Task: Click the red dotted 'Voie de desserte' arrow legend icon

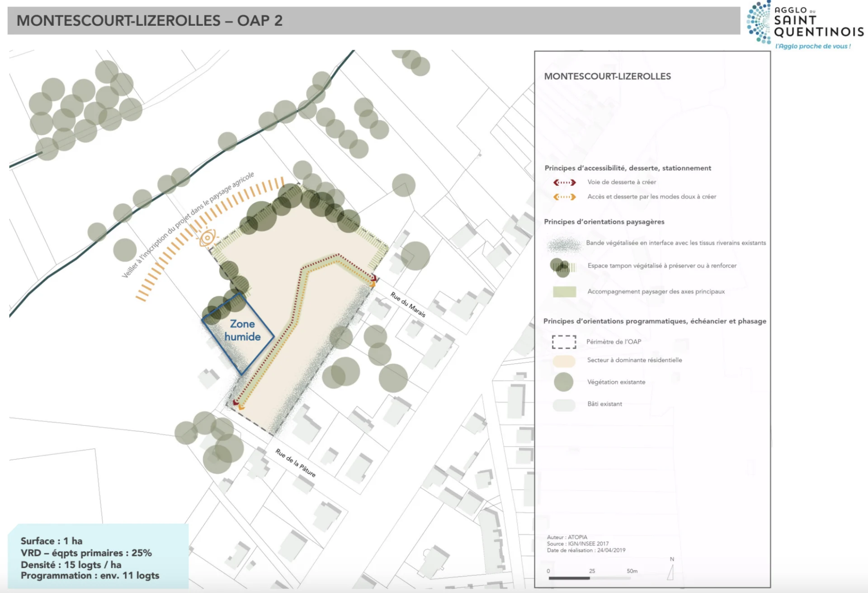Action: (565, 182)
